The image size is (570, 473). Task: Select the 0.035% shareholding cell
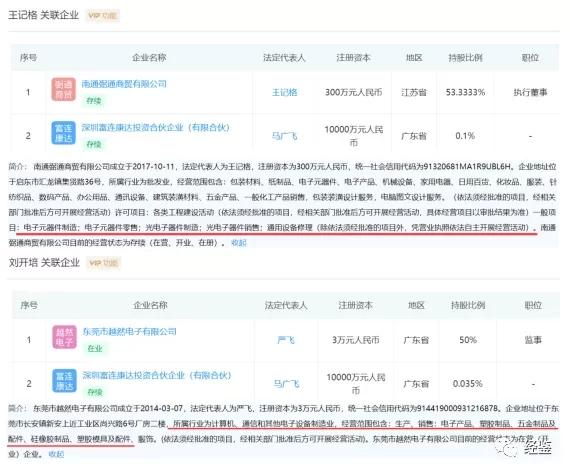468,384
